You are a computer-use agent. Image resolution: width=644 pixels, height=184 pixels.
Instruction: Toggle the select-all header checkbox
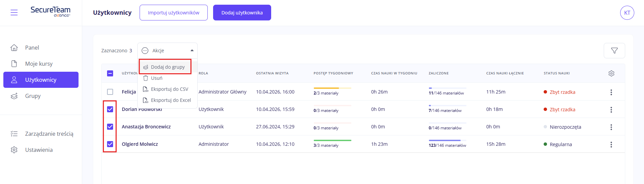tap(110, 73)
